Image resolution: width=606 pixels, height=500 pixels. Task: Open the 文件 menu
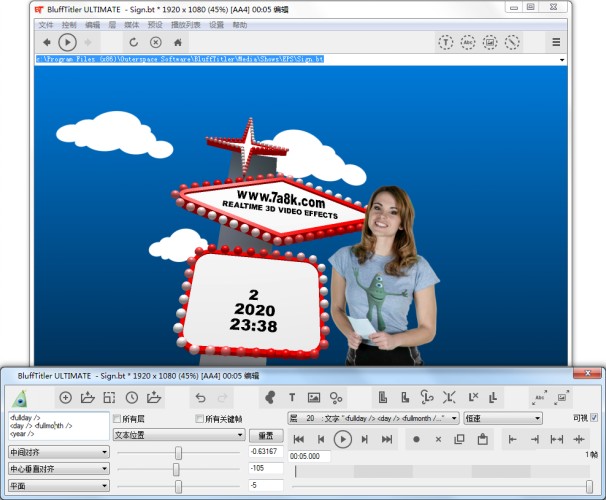tap(46, 24)
